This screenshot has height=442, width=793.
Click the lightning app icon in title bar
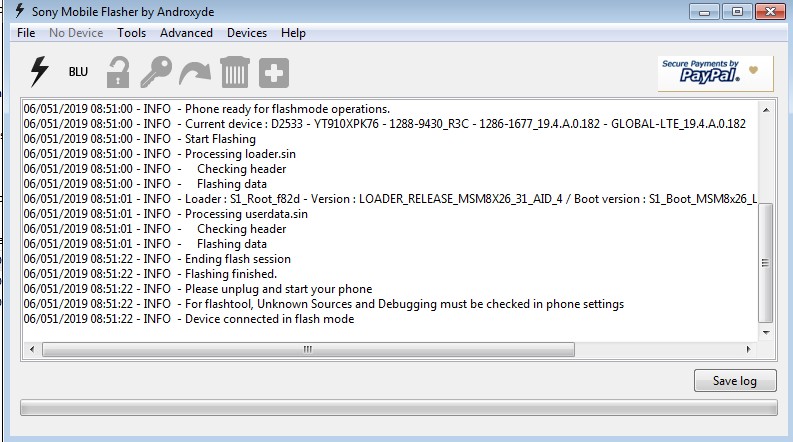(x=19, y=11)
